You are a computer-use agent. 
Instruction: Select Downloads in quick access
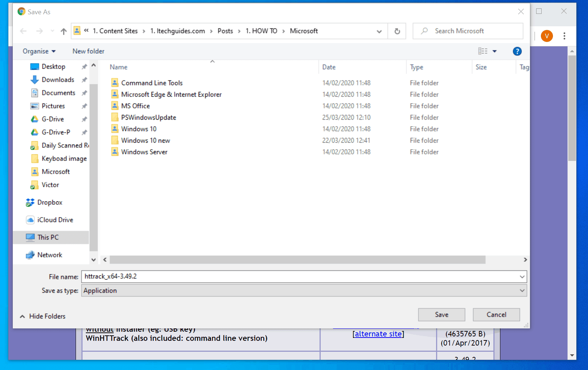point(58,80)
